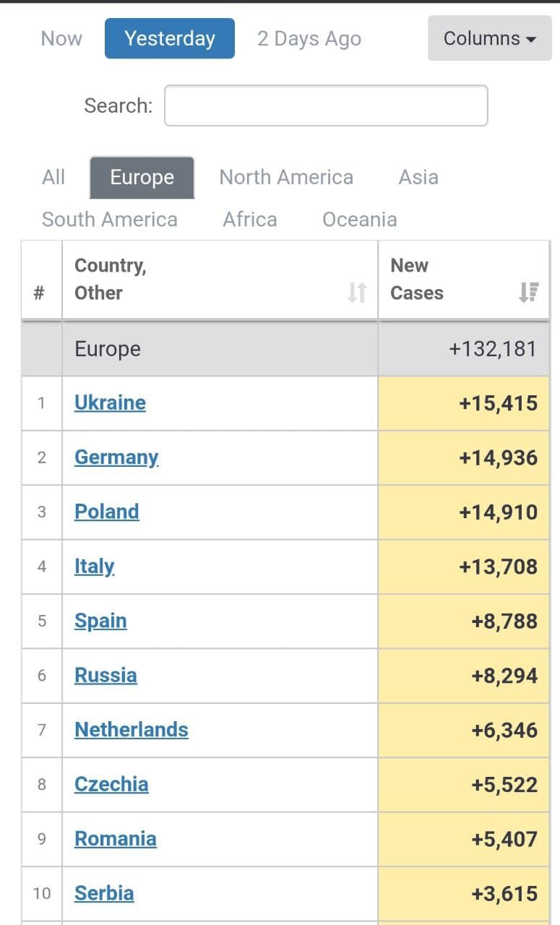Viewport: 560px width, 925px height.
Task: Open the Italy country details
Action: click(93, 567)
